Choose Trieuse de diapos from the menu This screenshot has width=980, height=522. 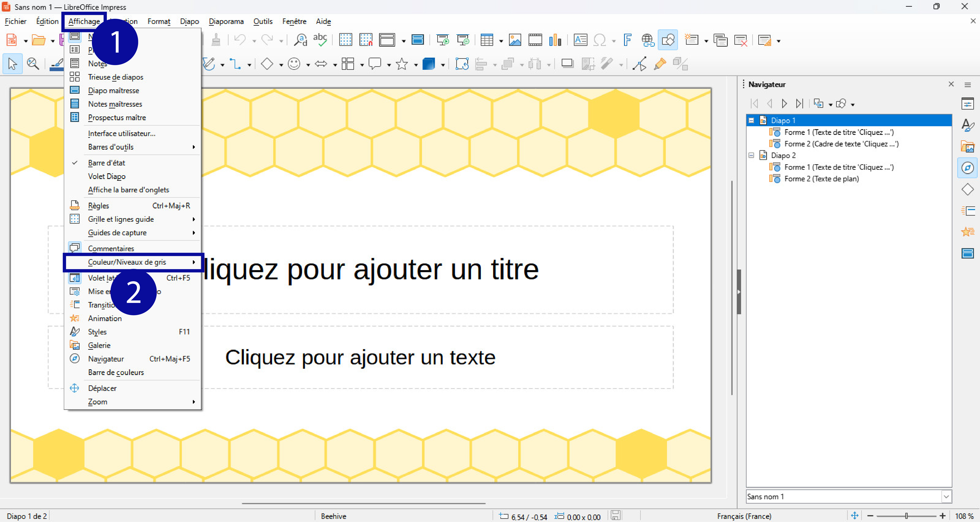click(x=116, y=77)
